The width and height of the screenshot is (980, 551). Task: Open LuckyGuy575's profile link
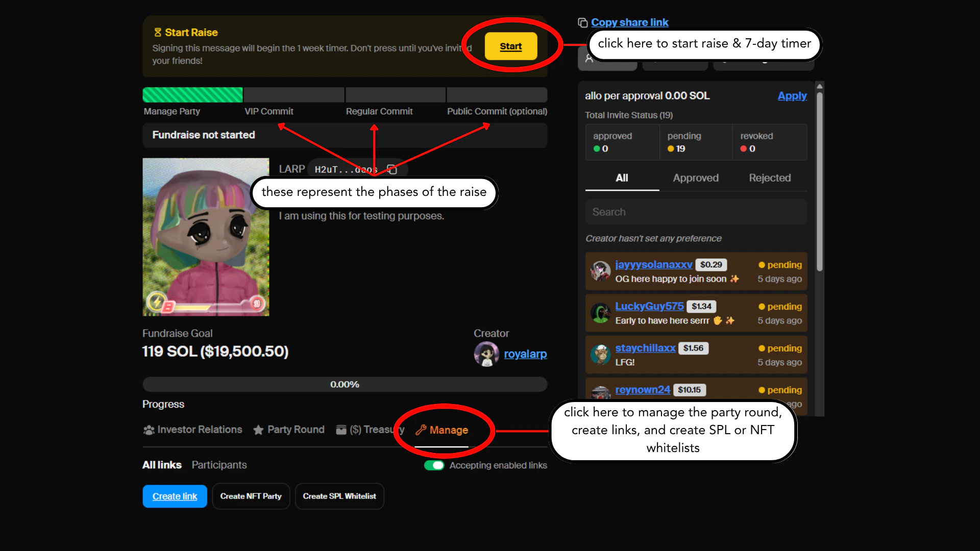(649, 306)
